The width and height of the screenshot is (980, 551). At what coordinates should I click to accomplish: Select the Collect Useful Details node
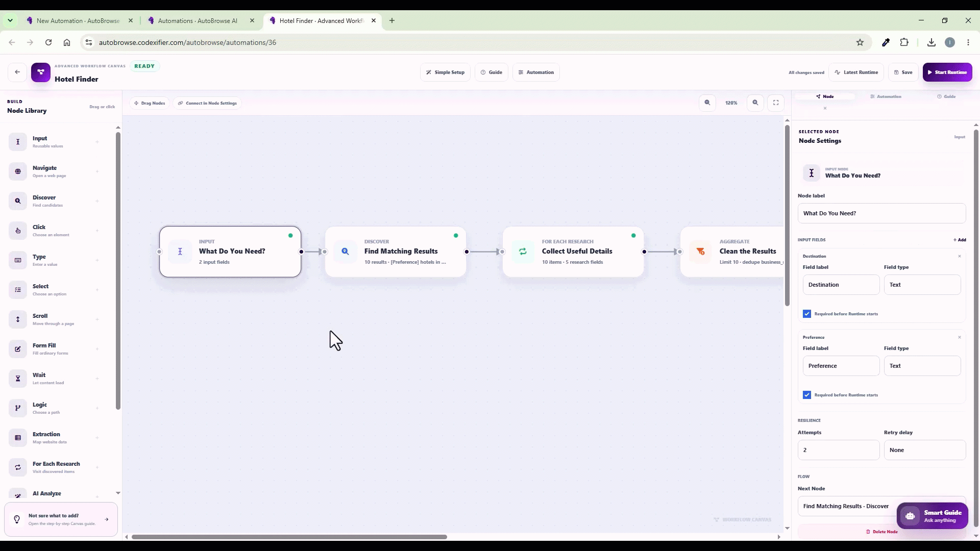click(573, 252)
